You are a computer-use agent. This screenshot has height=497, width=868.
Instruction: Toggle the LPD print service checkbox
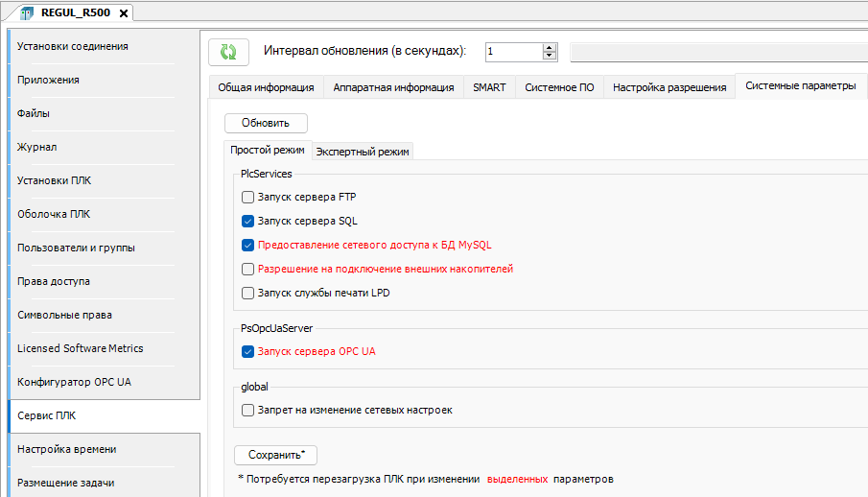coord(247,293)
